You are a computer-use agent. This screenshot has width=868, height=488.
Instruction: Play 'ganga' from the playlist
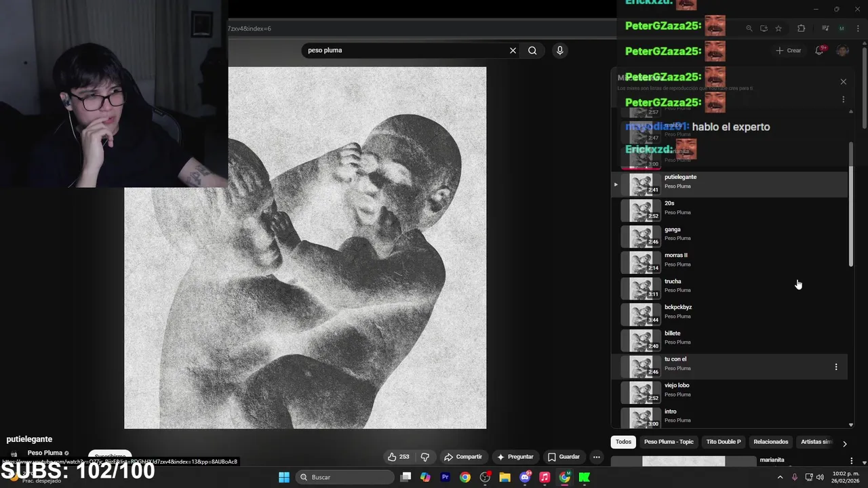click(730, 237)
